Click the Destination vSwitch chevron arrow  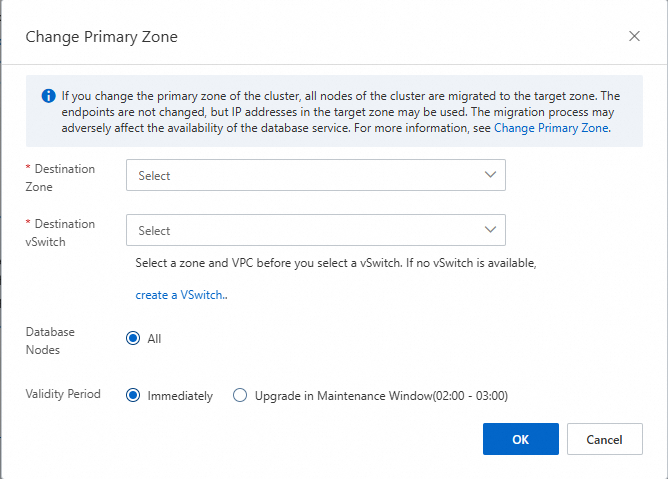coord(490,230)
